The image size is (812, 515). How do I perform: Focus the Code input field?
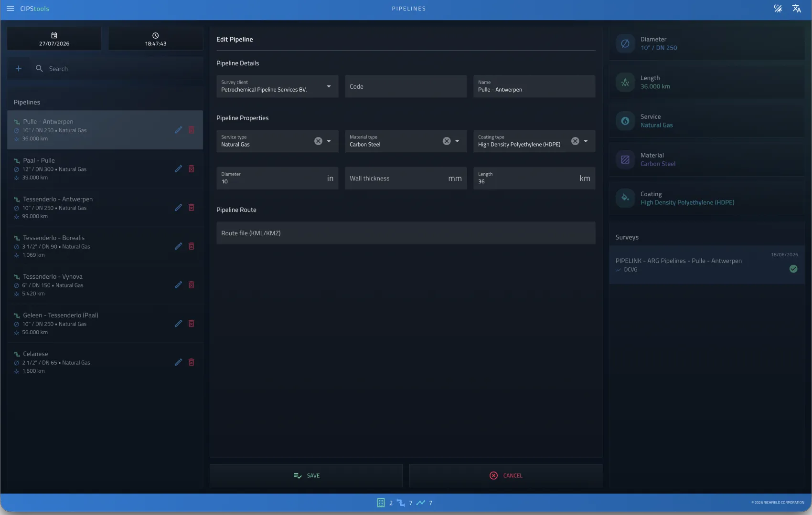406,86
